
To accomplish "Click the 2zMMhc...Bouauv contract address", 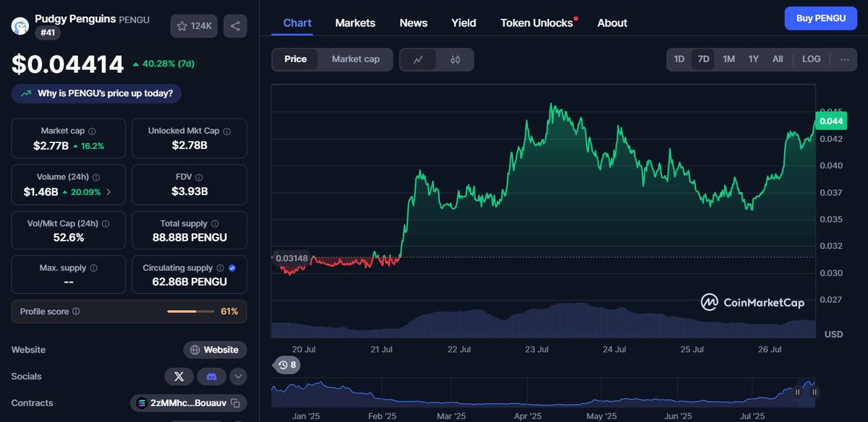I will (x=188, y=403).
